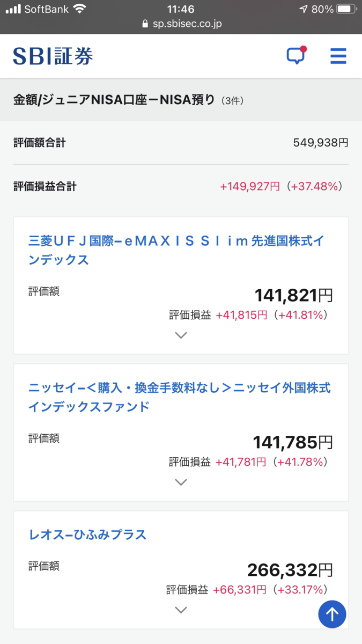Viewport: 362px width, 644px height.
Task: Tap the clock showing 11:46
Action: [181, 8]
